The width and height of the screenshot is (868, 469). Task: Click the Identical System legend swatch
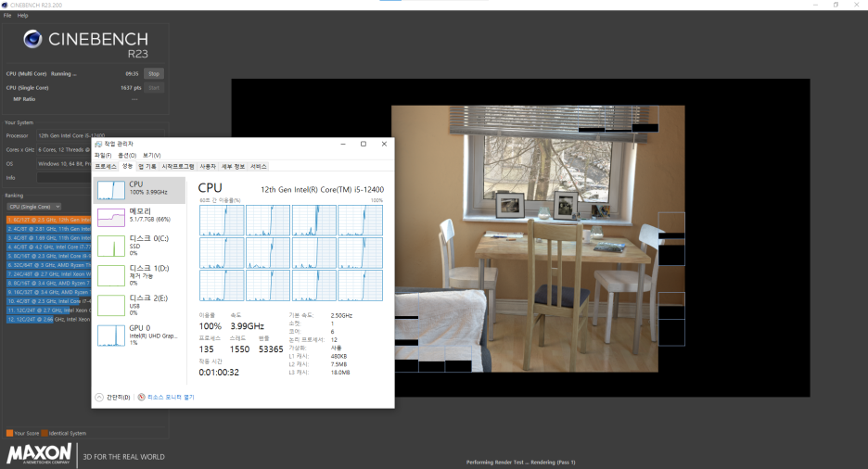tap(45, 433)
